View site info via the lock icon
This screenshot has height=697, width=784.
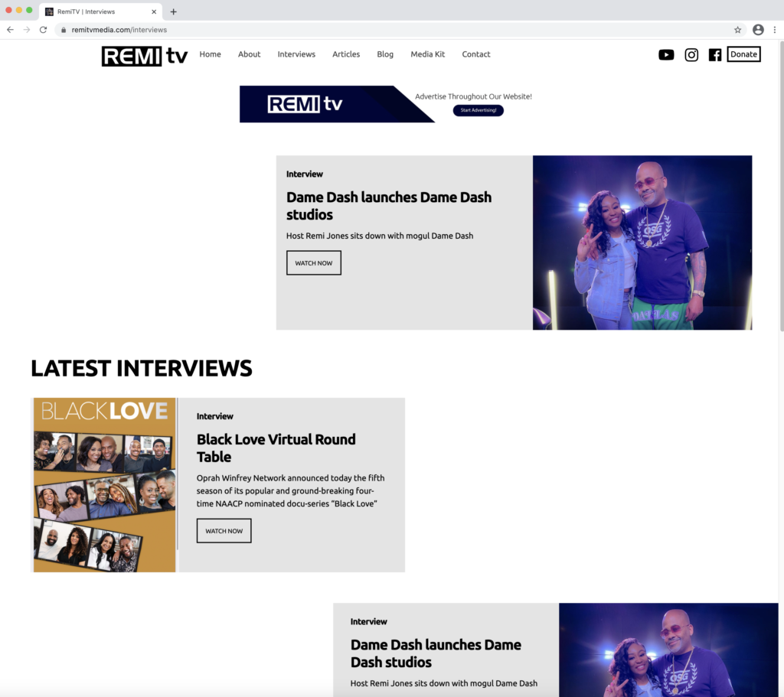(64, 30)
